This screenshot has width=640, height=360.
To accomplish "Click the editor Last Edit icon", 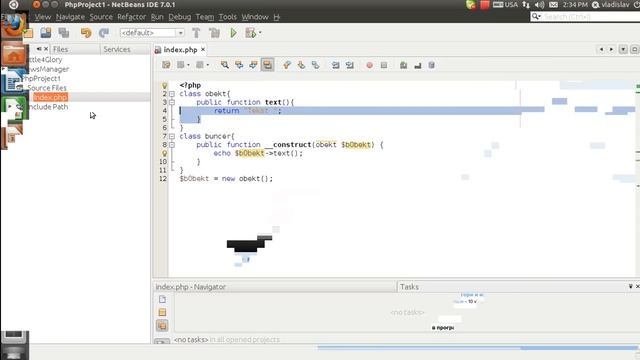I will click(166, 65).
